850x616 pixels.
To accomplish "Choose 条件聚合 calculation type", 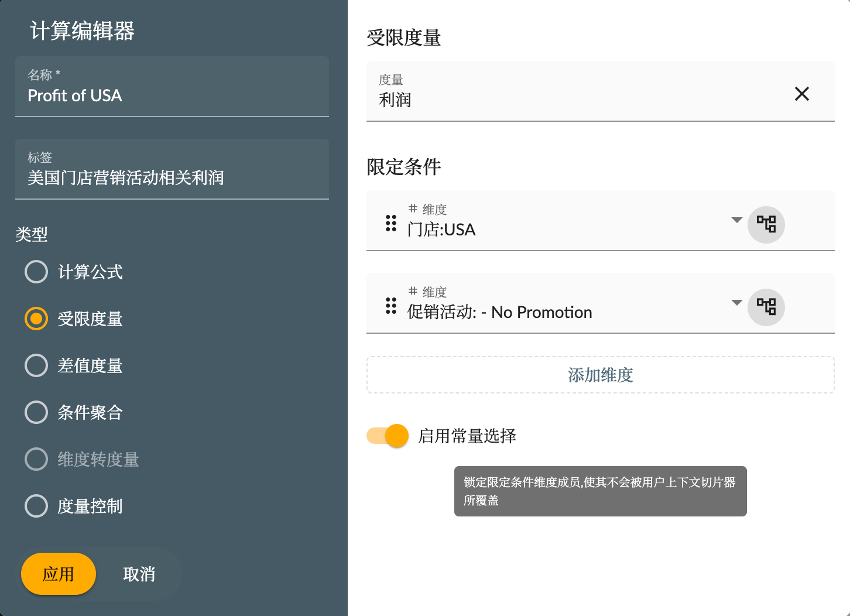I will 36,412.
